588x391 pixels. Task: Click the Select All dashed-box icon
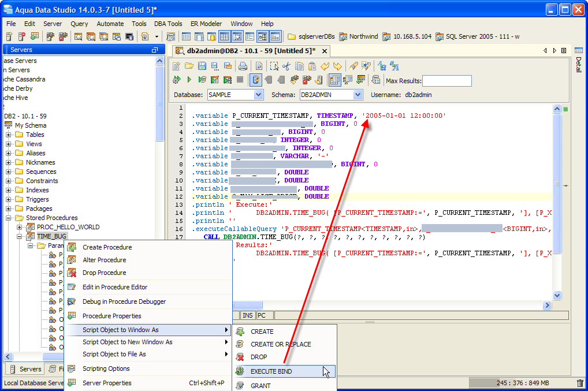click(x=274, y=66)
